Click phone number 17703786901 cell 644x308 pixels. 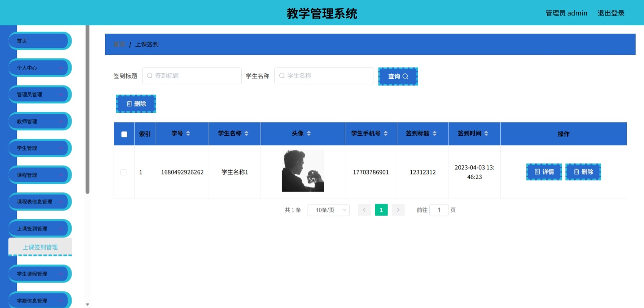[x=371, y=172]
